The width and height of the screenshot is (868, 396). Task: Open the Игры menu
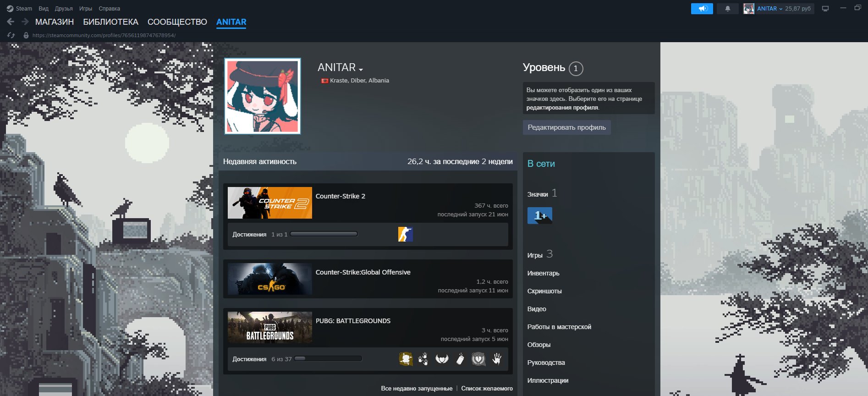(86, 9)
